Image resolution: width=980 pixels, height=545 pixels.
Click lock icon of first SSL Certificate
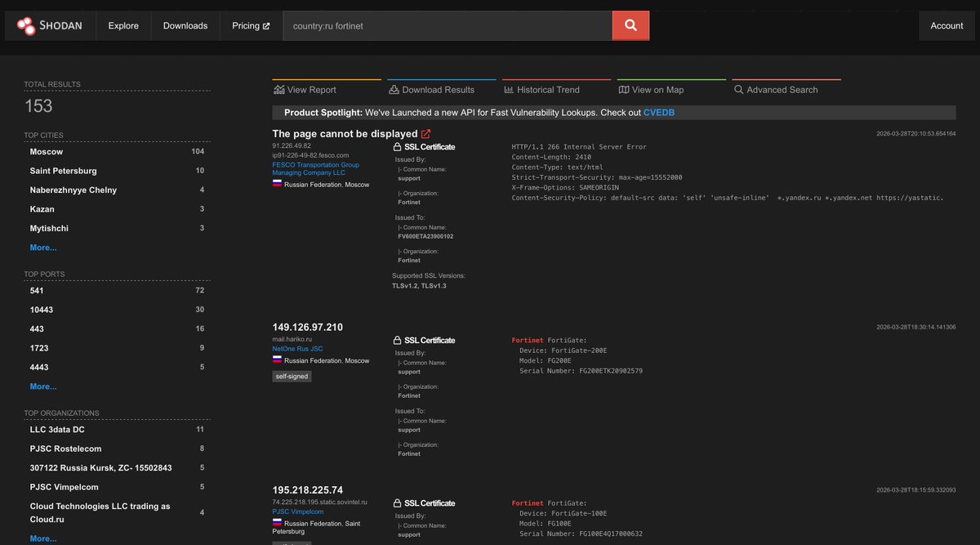coord(398,147)
